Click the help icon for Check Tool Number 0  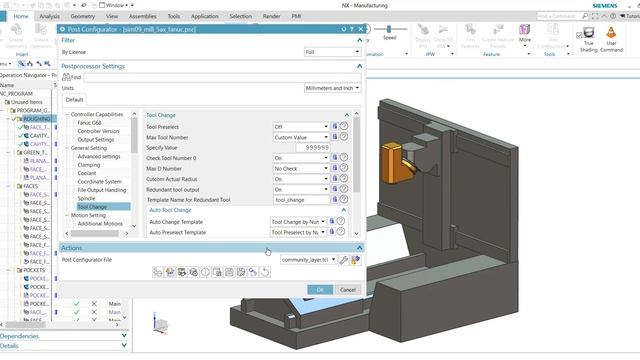[344, 158]
